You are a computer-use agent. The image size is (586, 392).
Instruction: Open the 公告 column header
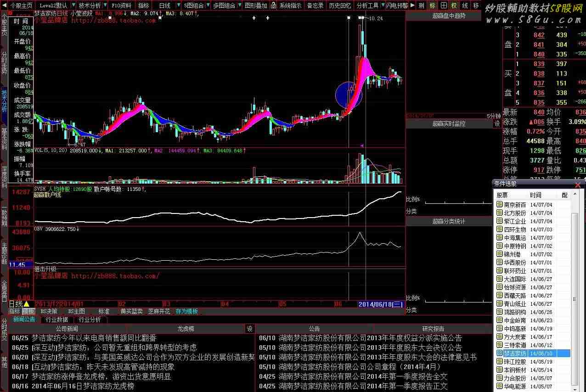point(315,329)
